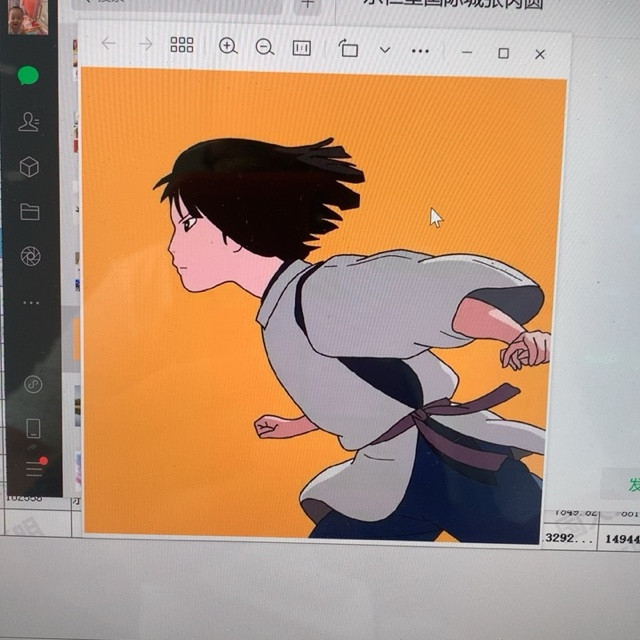Show image at actual 1:1 size

tap(301, 48)
